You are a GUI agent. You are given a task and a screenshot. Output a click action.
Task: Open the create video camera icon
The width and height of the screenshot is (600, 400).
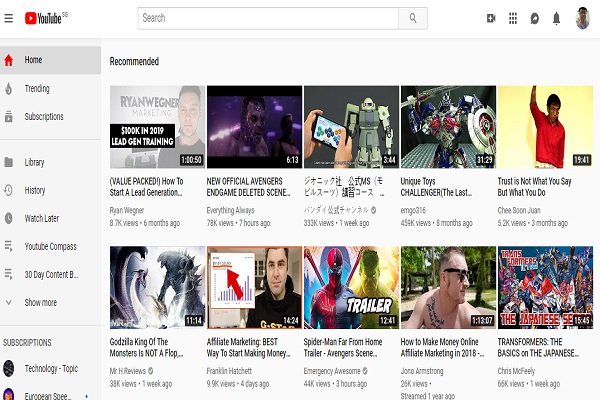[x=491, y=18]
